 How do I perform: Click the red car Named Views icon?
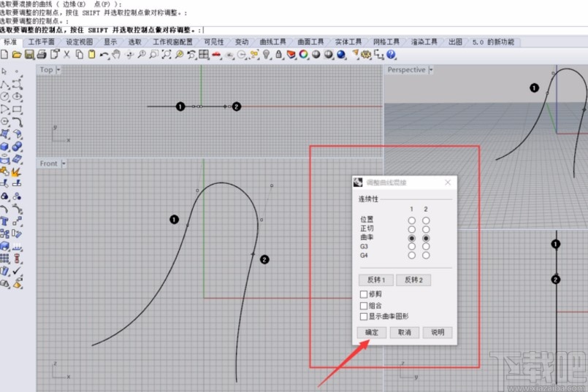(216, 55)
